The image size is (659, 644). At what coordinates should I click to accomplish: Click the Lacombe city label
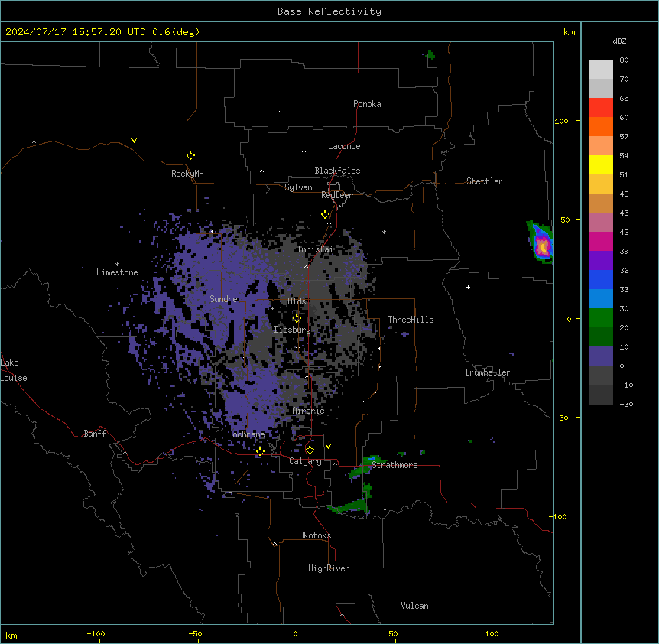344,146
